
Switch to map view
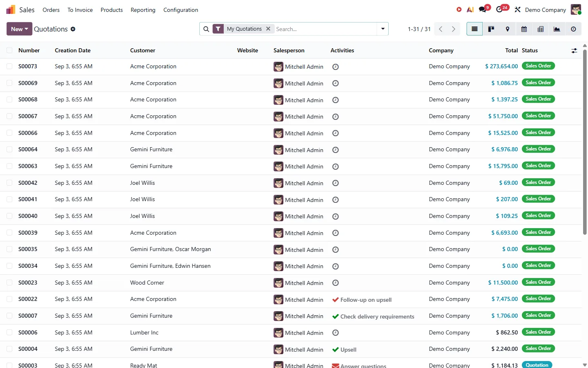coord(508,29)
